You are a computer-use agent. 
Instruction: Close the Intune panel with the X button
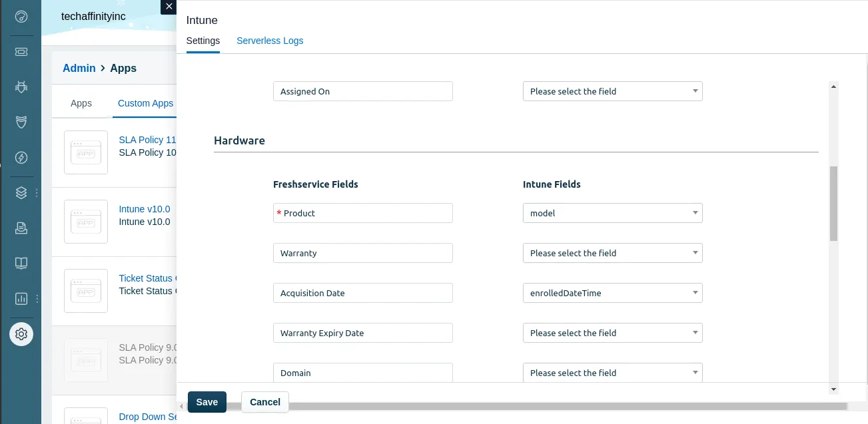tap(169, 7)
